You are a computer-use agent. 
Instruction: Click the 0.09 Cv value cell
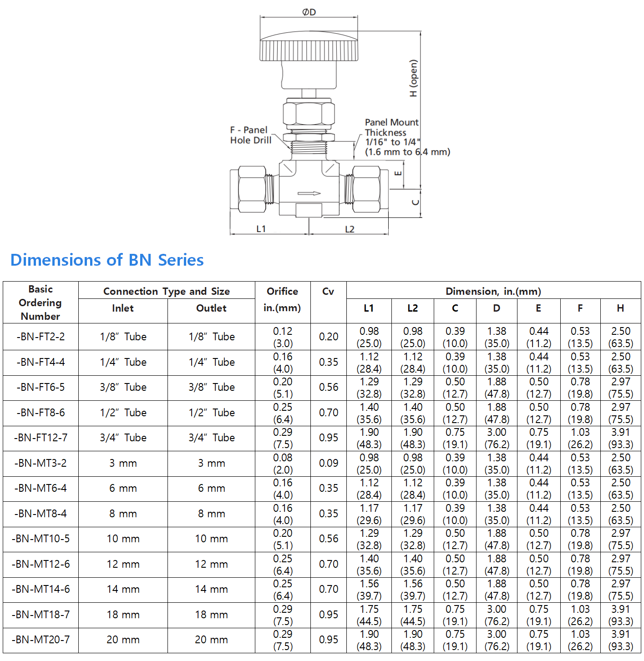(328, 463)
